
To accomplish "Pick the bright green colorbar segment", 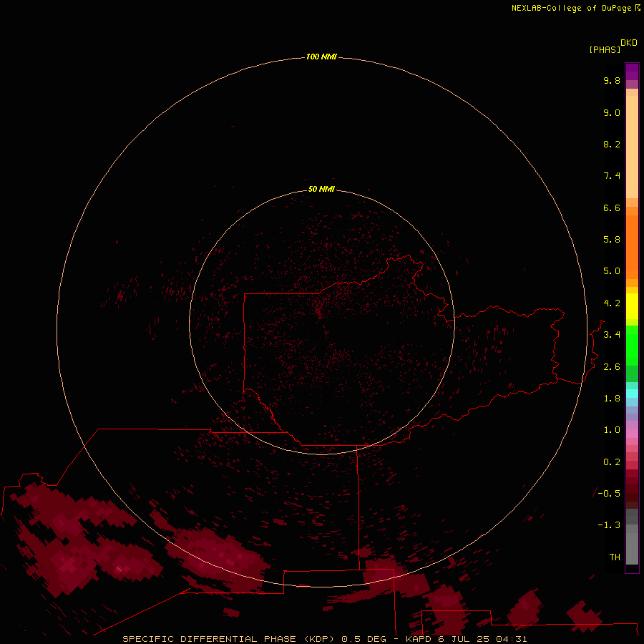I will (x=632, y=346).
